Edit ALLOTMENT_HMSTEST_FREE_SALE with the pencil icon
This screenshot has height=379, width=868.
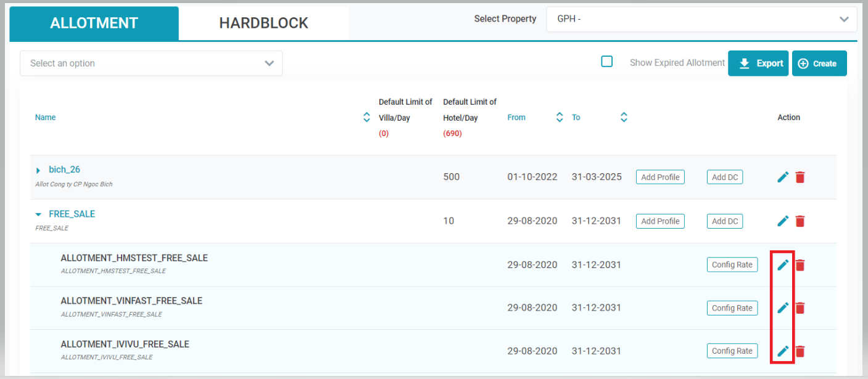coord(783,265)
